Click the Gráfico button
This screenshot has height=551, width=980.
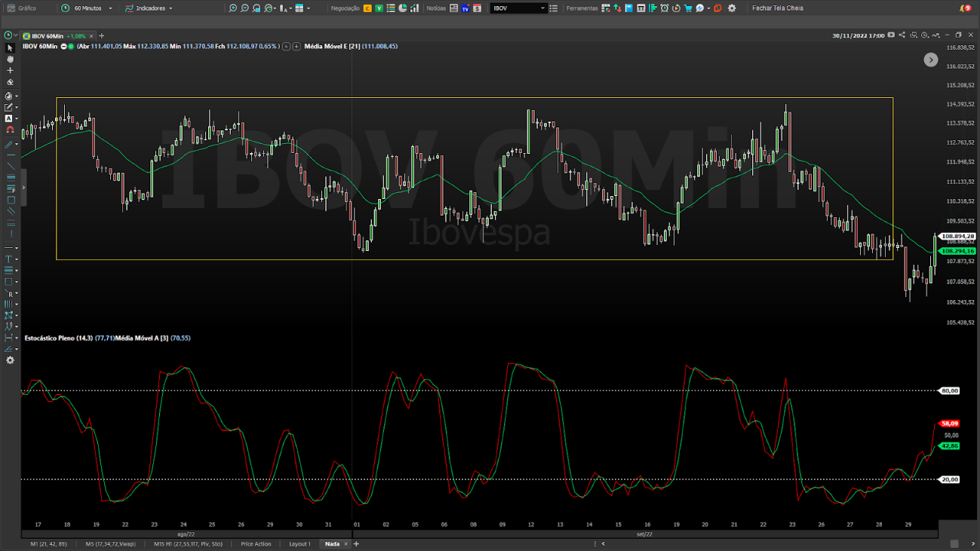pyautogui.click(x=22, y=8)
